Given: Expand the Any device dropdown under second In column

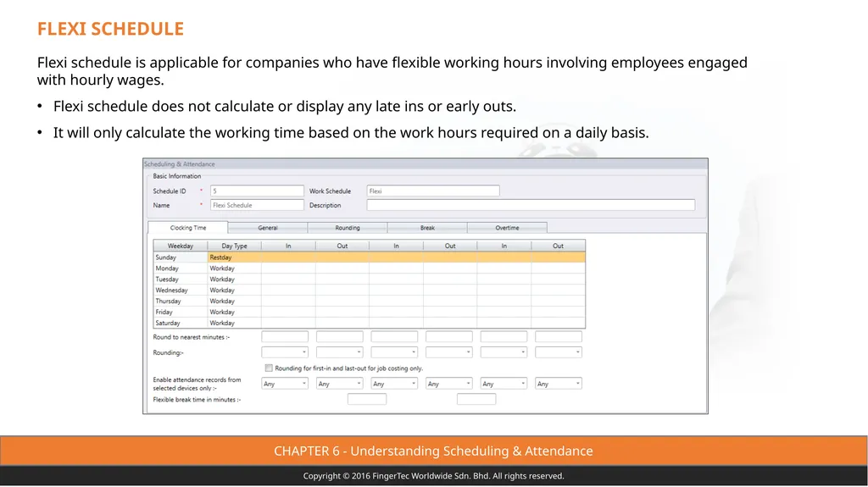Looking at the screenshot, I should 394,384.
